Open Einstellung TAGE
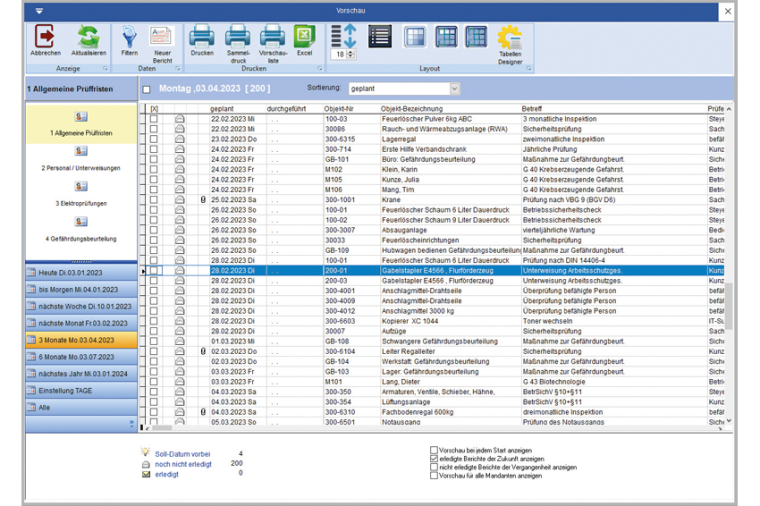The image size is (760, 506). [81, 391]
